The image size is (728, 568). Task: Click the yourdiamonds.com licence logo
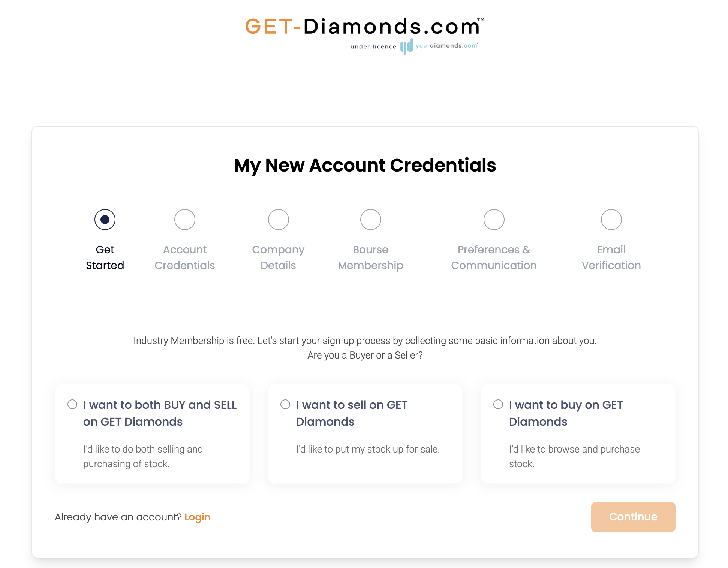(x=439, y=46)
